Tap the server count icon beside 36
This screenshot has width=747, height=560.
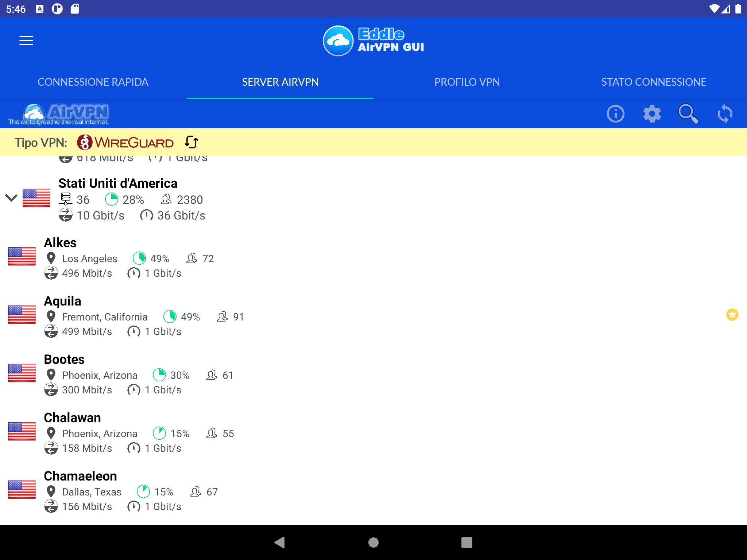[x=66, y=199]
